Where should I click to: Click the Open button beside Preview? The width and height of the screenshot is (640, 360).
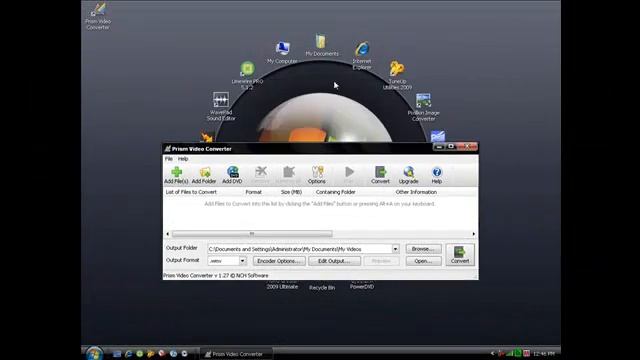423,261
